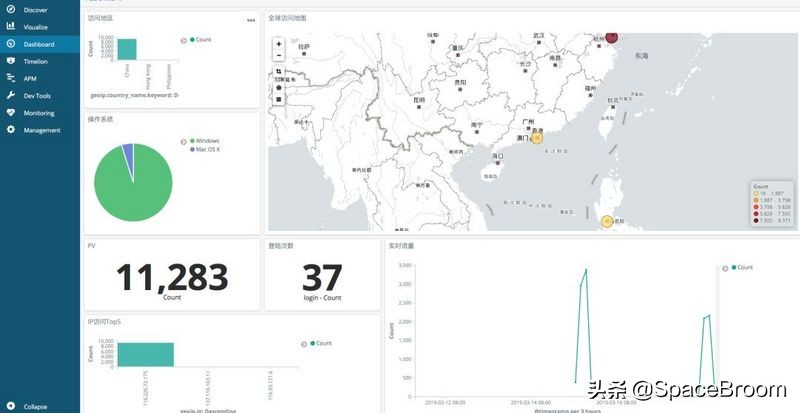This screenshot has height=413, width=800.
Task: Click 'Philippines' axis label
Action: [168, 77]
